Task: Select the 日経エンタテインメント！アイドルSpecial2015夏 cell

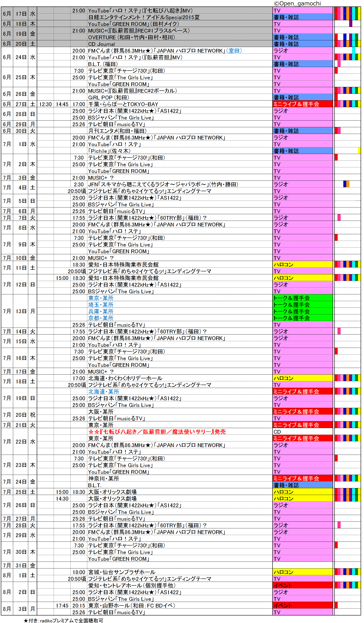Action: pos(180,17)
